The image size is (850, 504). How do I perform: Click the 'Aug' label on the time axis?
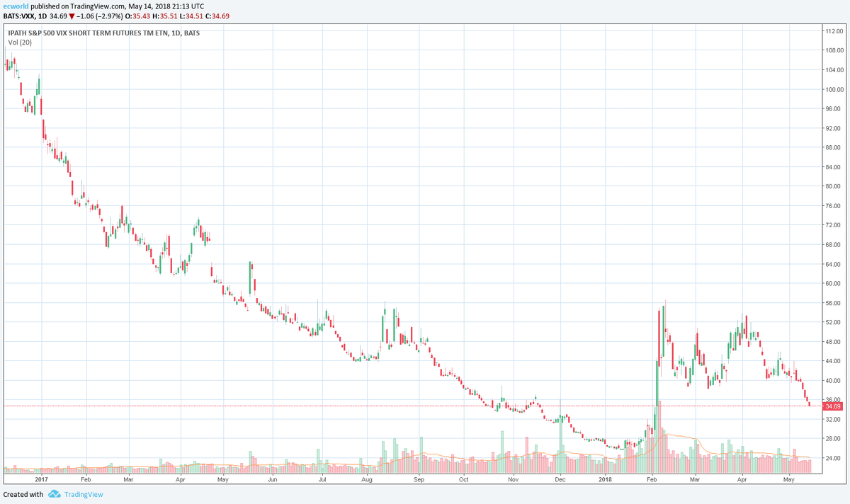coord(366,479)
